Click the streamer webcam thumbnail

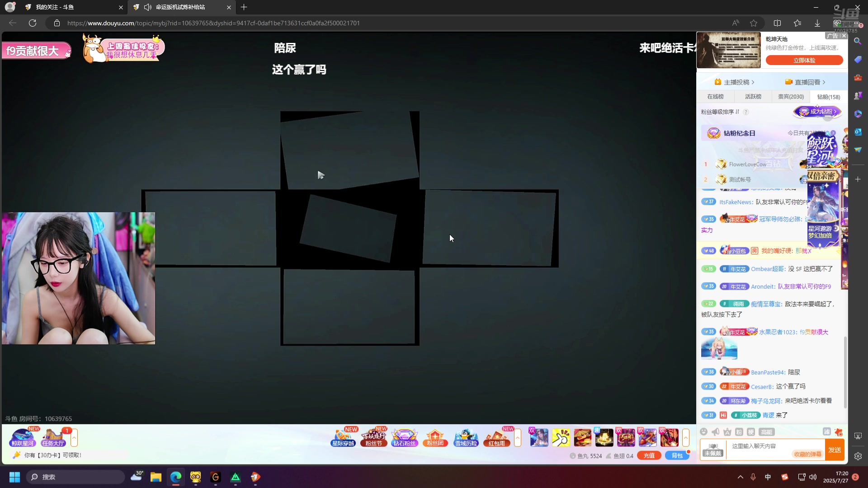tap(78, 278)
